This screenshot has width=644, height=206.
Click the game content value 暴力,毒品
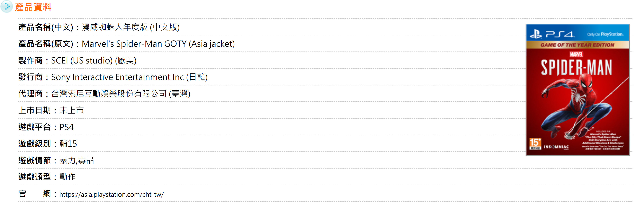(x=77, y=160)
